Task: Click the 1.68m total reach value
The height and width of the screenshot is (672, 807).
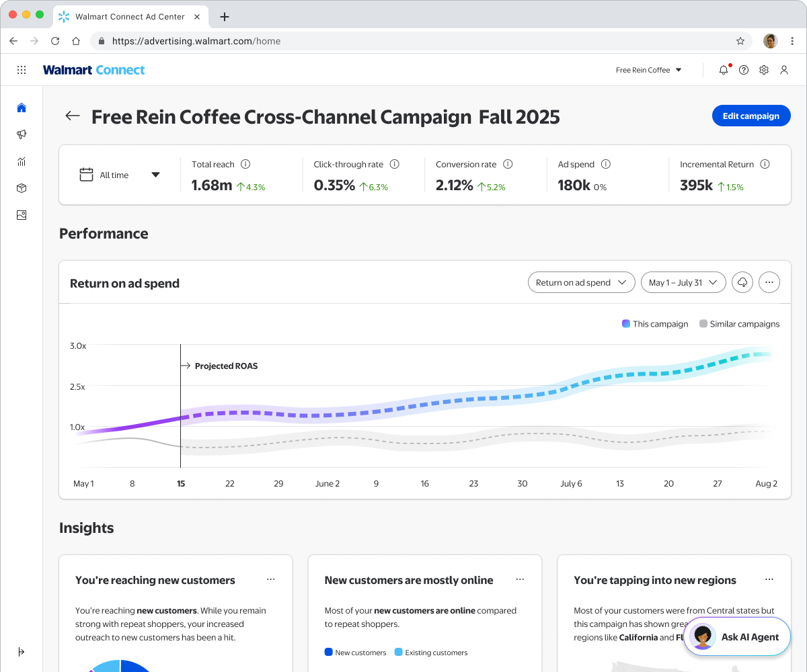Action: coord(212,185)
